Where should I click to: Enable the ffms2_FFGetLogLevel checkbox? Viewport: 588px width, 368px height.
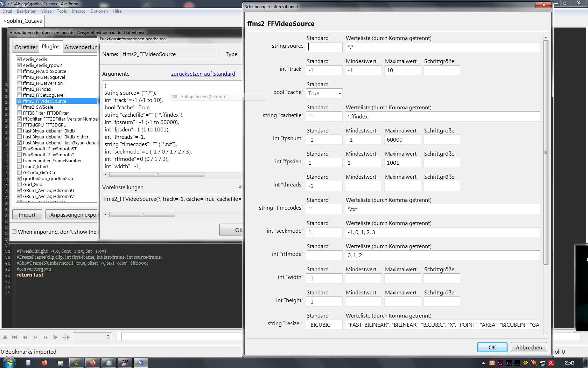pyautogui.click(x=20, y=77)
